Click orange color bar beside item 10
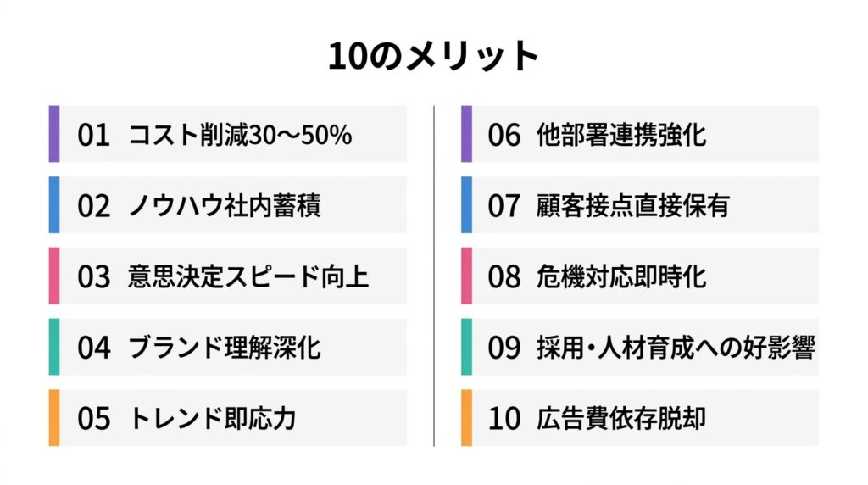Viewport: 868px width, 485px height. click(x=467, y=417)
